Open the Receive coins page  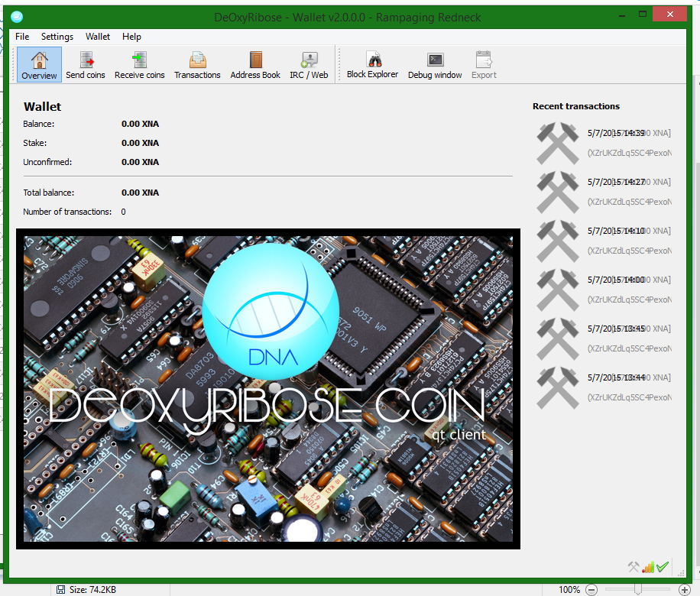(140, 65)
